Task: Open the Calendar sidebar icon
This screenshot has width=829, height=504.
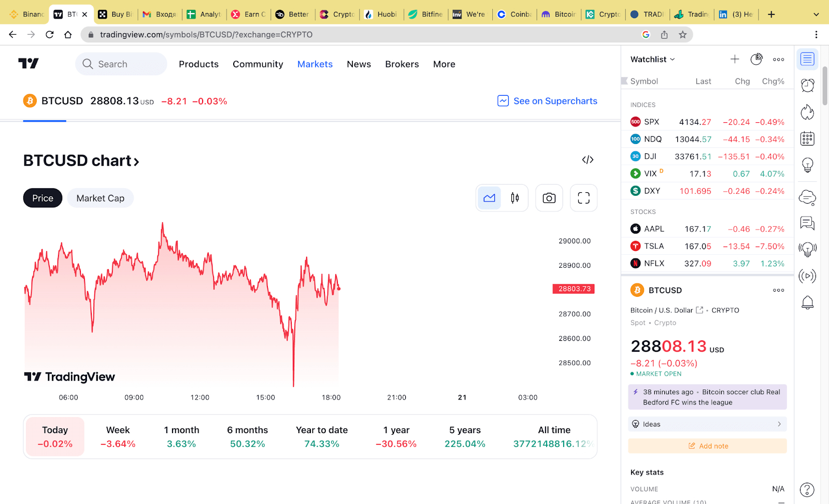Action: [x=807, y=139]
